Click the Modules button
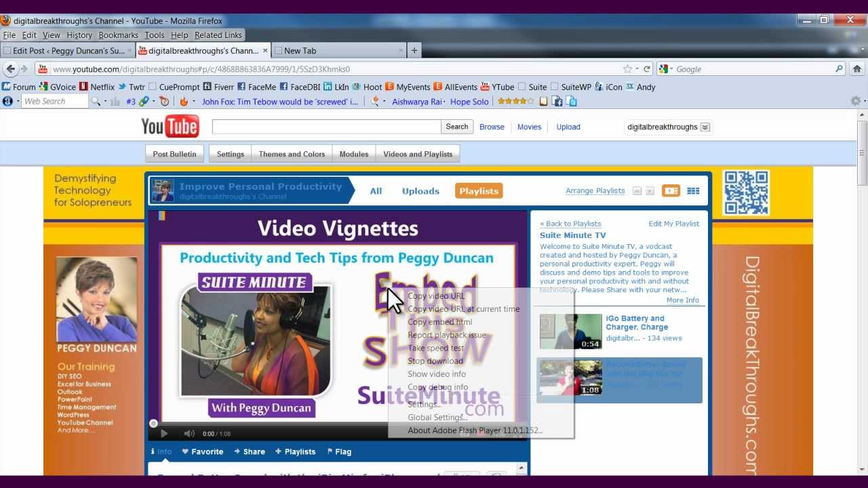The width and height of the screenshot is (868, 488). point(354,154)
